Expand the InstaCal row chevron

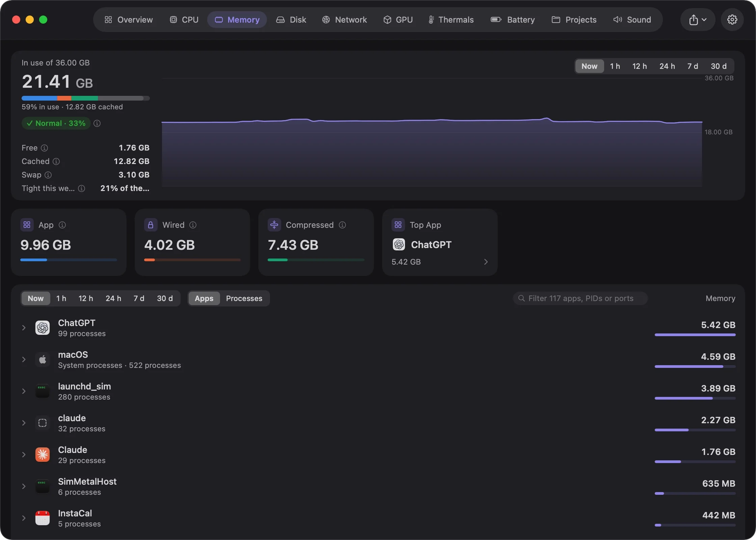point(24,518)
